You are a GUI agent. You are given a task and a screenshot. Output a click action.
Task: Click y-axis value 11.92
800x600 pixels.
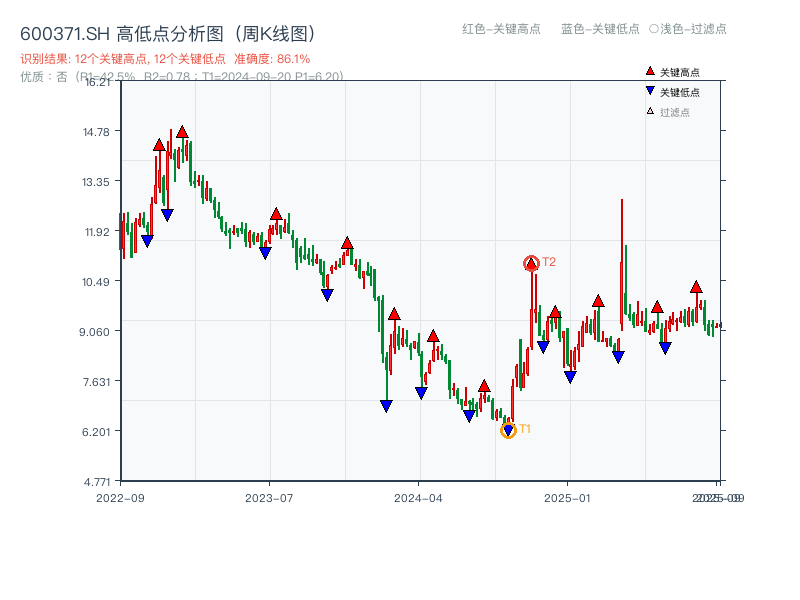(x=97, y=232)
